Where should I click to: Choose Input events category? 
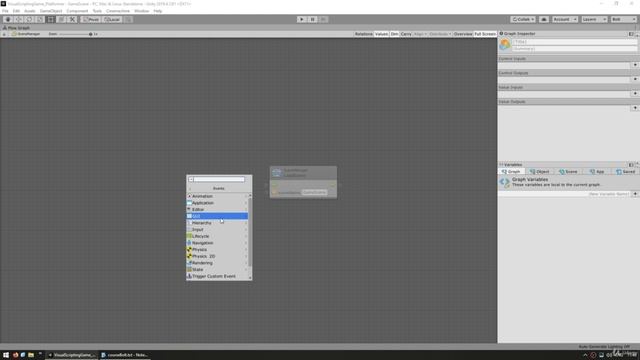click(217, 229)
